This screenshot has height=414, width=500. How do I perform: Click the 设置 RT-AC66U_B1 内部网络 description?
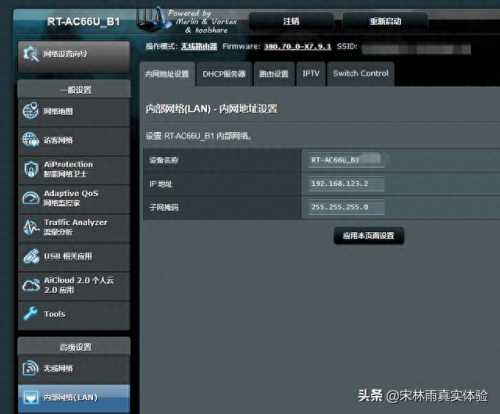click(198, 136)
